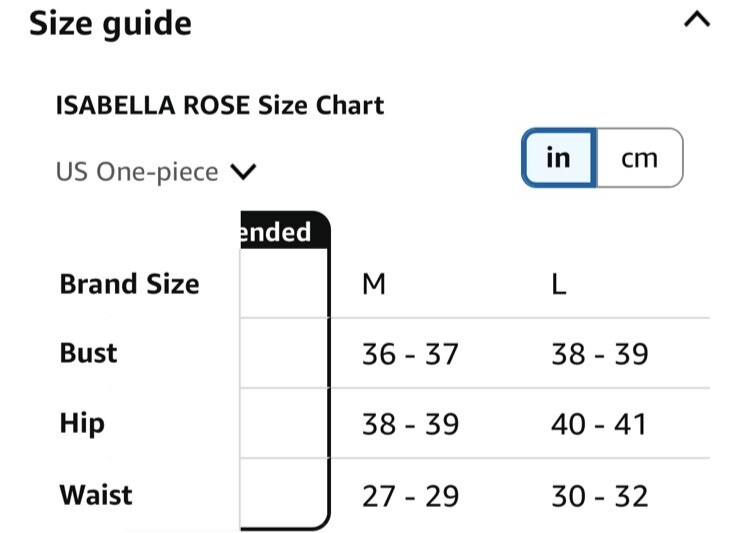Click the Brand Size row label
This screenshot has width=739, height=533.
click(130, 284)
